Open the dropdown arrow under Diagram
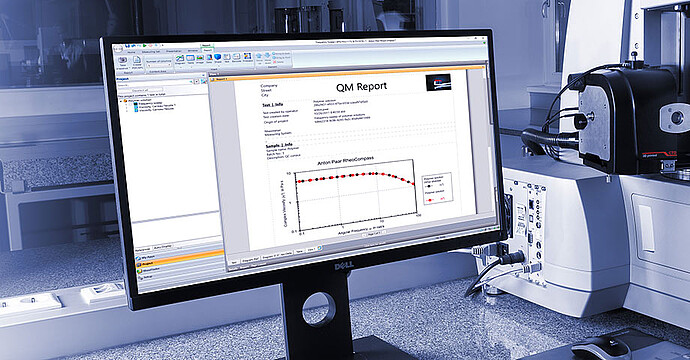Screen dimensions: 690x360 pyautogui.click(x=180, y=67)
